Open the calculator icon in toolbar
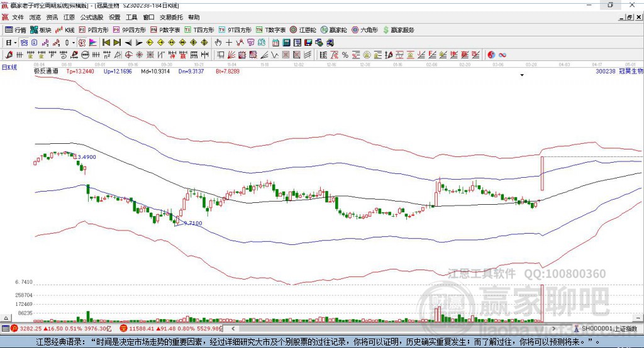The image size is (644, 348). click(287, 43)
